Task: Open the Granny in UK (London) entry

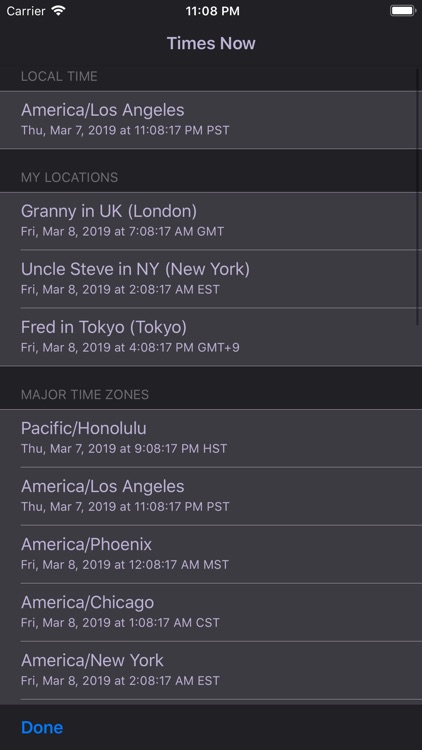Action: [x=211, y=221]
